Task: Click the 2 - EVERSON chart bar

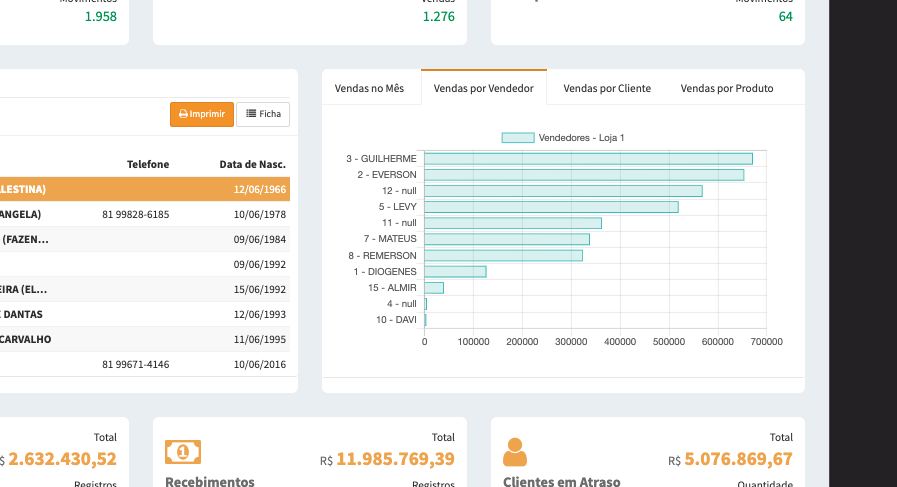Action: pyautogui.click(x=584, y=175)
